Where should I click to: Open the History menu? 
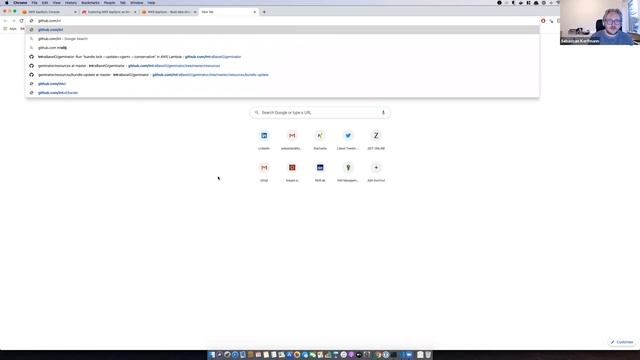[x=71, y=3]
